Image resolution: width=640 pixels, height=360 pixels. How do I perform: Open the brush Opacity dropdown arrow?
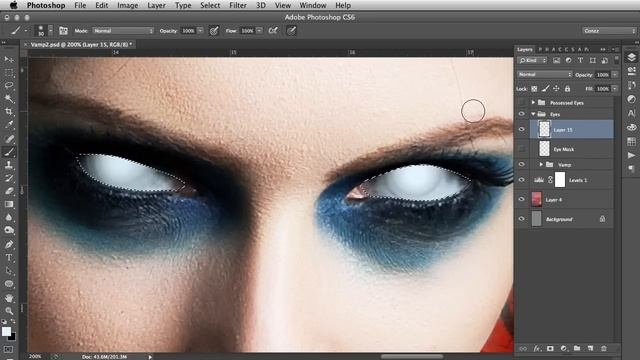[200, 31]
